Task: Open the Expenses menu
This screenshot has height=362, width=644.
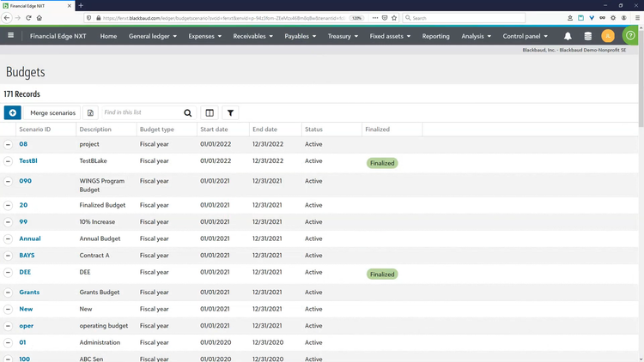Action: (204, 36)
